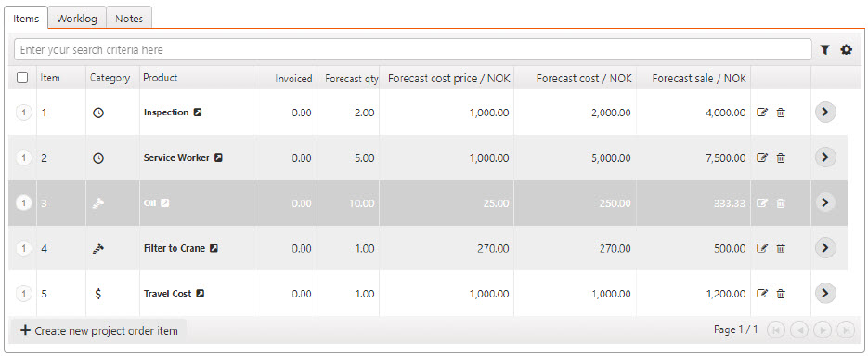This screenshot has height=356, width=868.
Task: Expand the Travel Cost row chevron
Action: [x=825, y=293]
